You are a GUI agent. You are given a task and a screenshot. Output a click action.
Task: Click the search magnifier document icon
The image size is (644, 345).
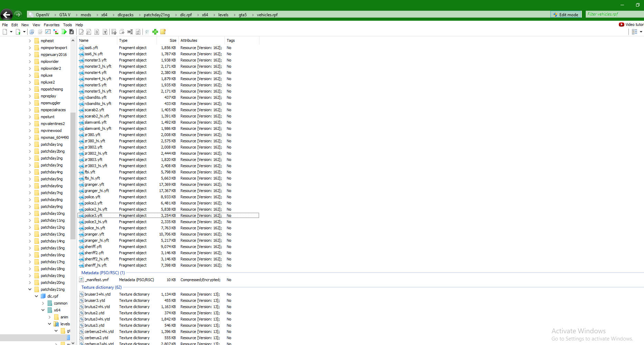pyautogui.click(x=89, y=32)
